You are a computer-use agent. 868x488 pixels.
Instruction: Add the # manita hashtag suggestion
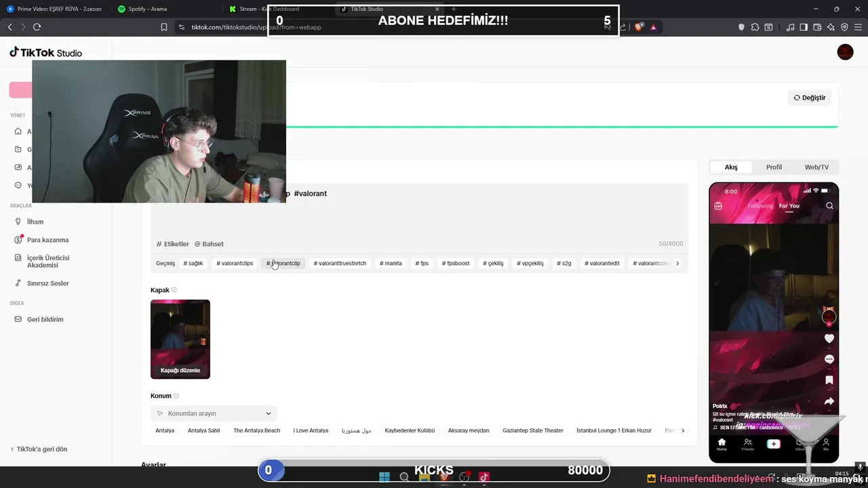pos(391,263)
